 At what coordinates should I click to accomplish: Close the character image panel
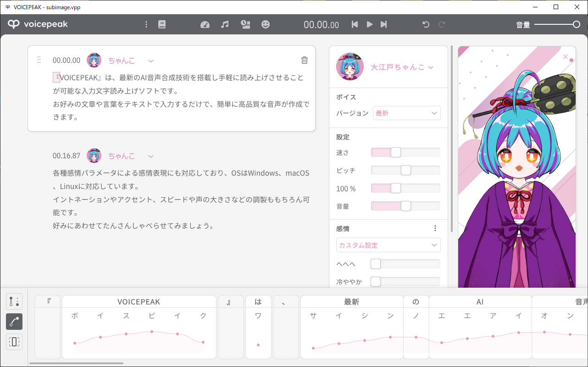tap(566, 57)
